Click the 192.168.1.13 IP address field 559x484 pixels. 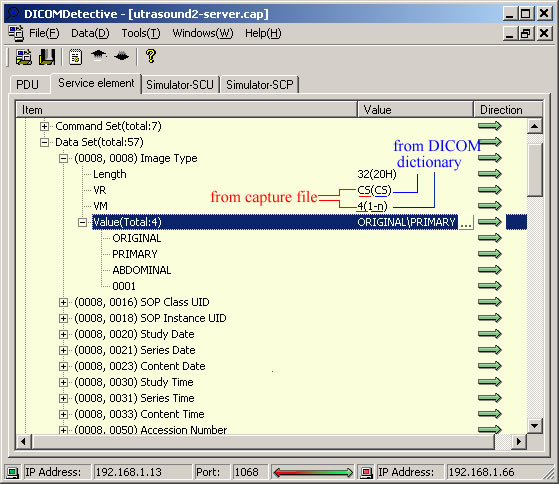pyautogui.click(x=142, y=473)
